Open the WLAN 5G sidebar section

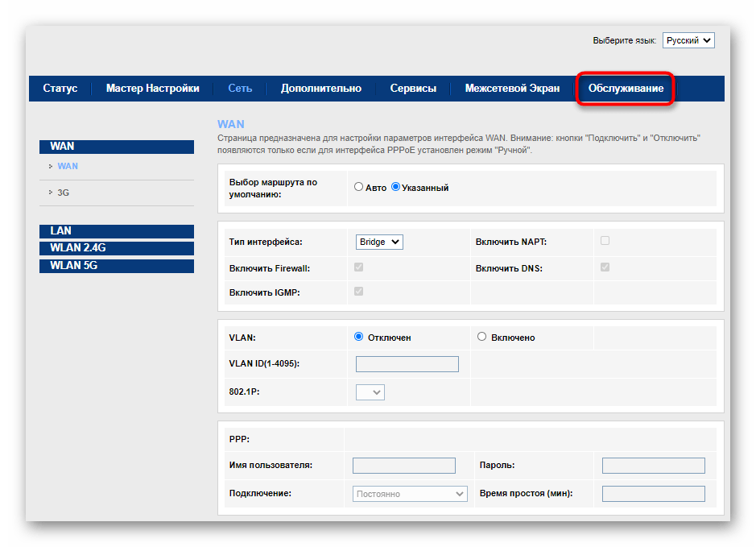[x=117, y=265]
